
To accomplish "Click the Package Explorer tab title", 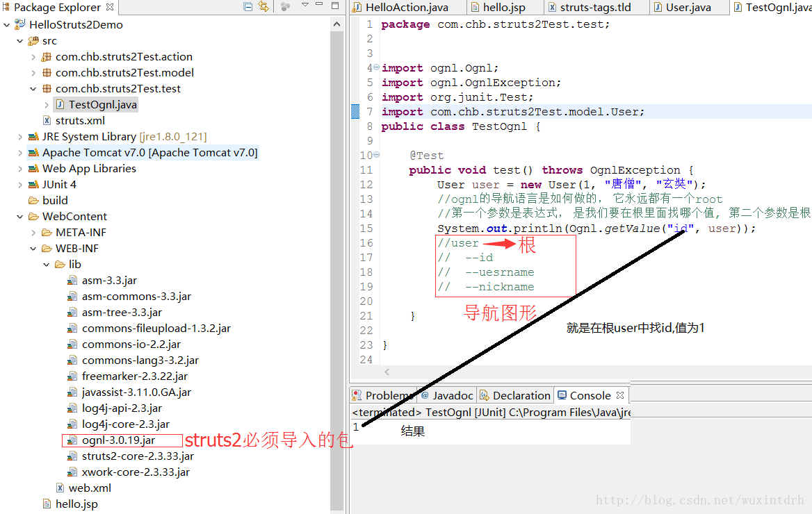I will 57,7.
